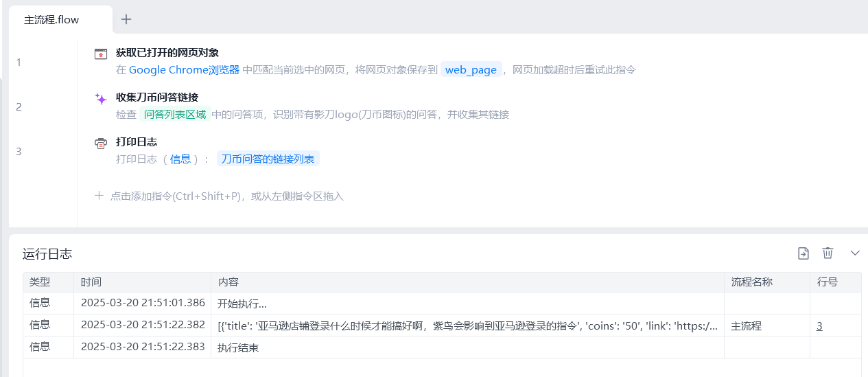Click the web page object step icon

coord(101,54)
